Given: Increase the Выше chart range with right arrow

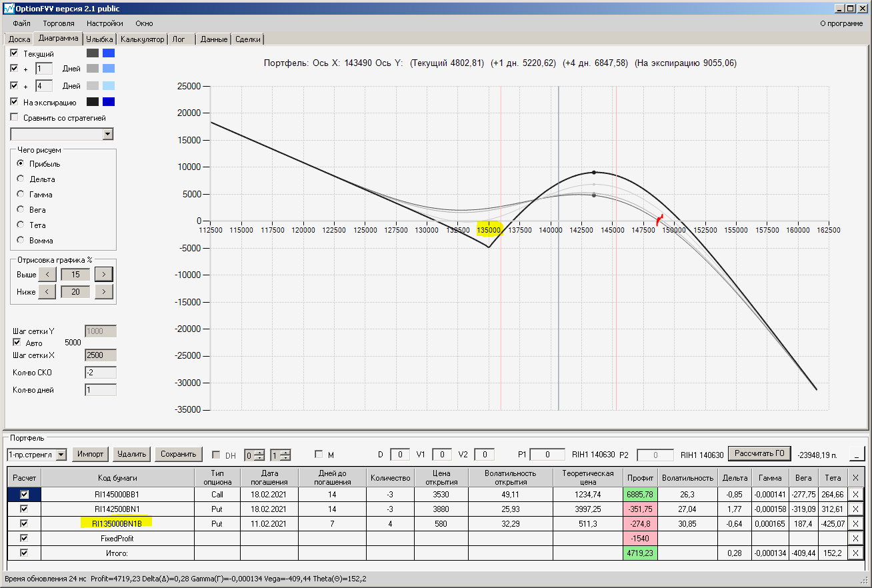Looking at the screenshot, I should [104, 274].
